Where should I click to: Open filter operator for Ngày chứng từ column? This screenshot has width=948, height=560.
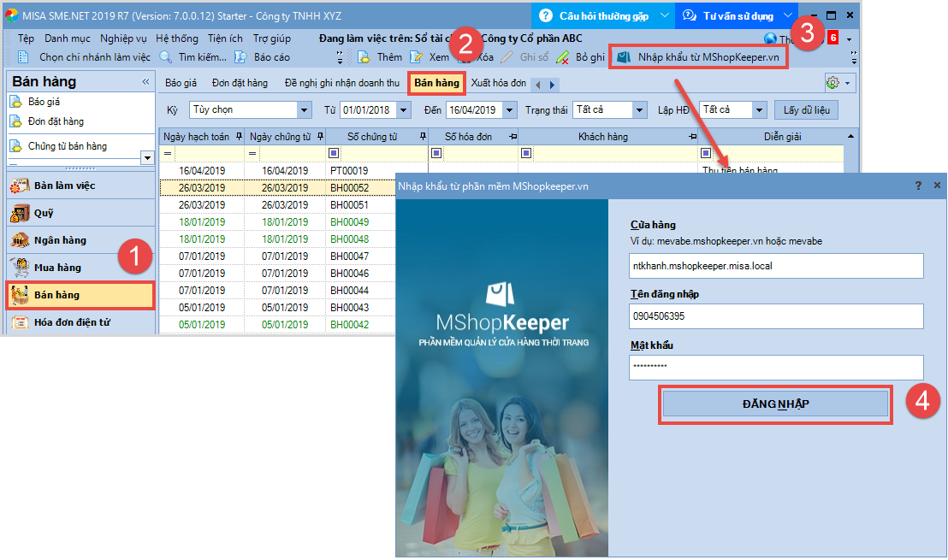point(252,153)
